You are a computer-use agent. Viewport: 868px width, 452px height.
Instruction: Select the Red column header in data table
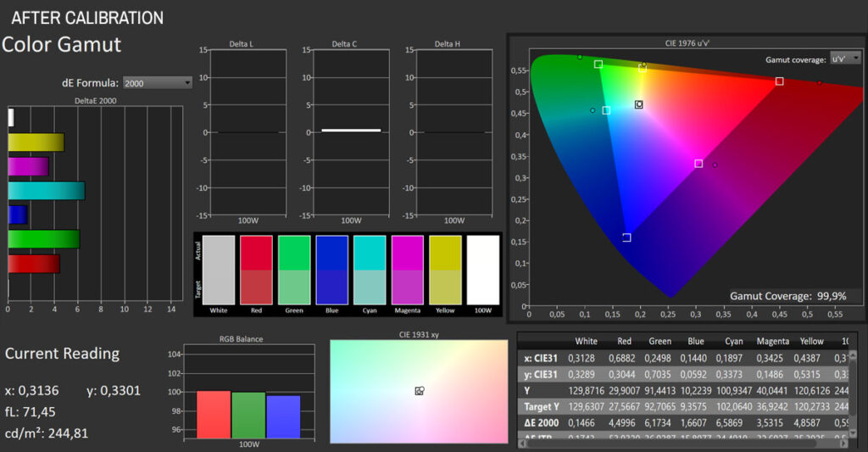coord(624,341)
